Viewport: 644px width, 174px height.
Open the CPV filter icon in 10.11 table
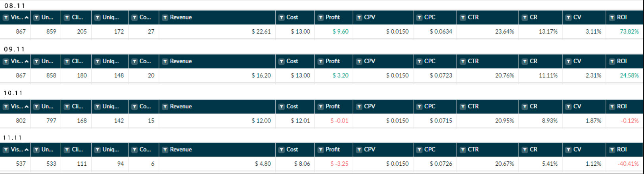click(x=359, y=107)
